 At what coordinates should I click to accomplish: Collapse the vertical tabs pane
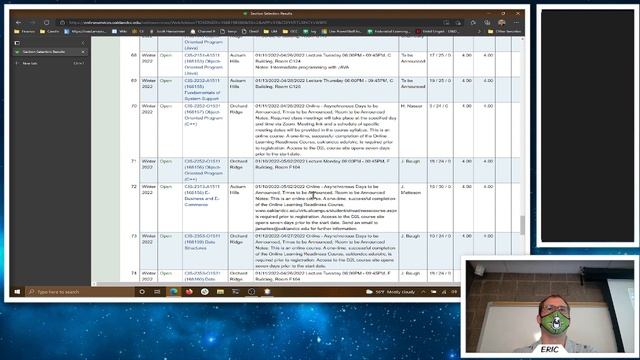click(x=83, y=42)
